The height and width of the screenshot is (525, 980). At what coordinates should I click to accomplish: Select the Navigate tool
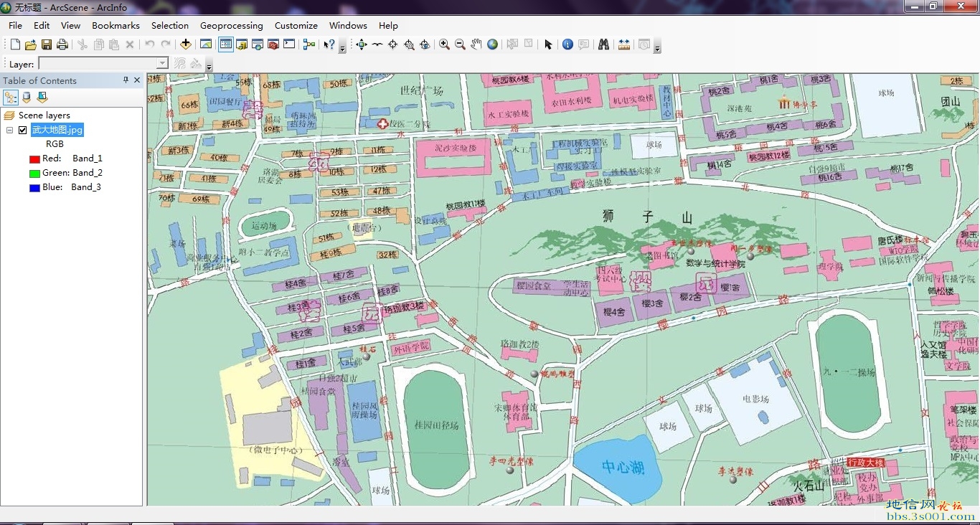click(x=362, y=44)
